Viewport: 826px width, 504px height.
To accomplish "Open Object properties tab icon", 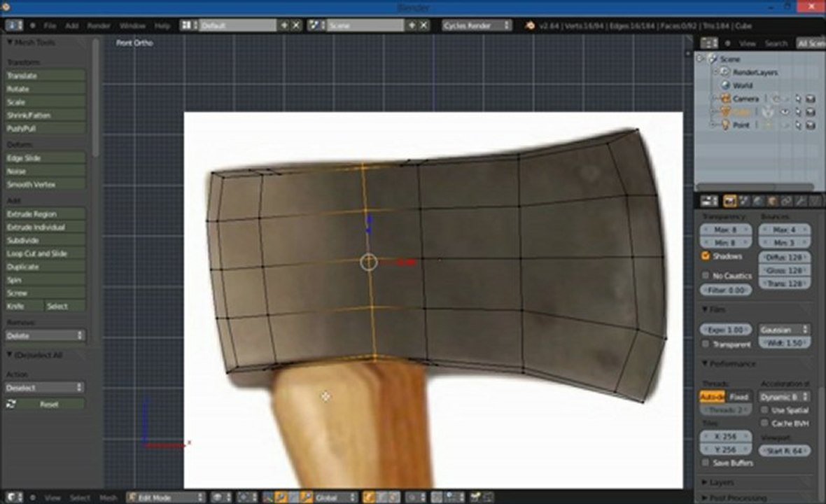I will (772, 201).
